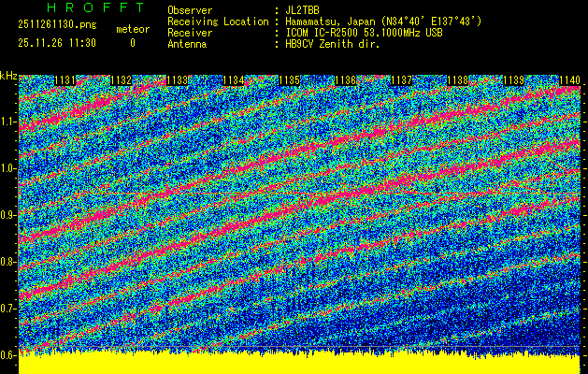The image size is (588, 374).
Task: Click the 0.7 frequency axis label
Action: click(x=8, y=308)
